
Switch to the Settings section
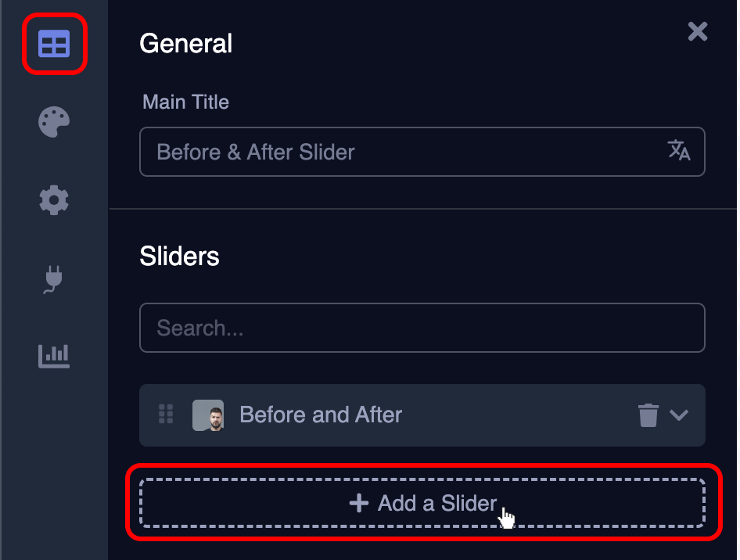point(53,200)
